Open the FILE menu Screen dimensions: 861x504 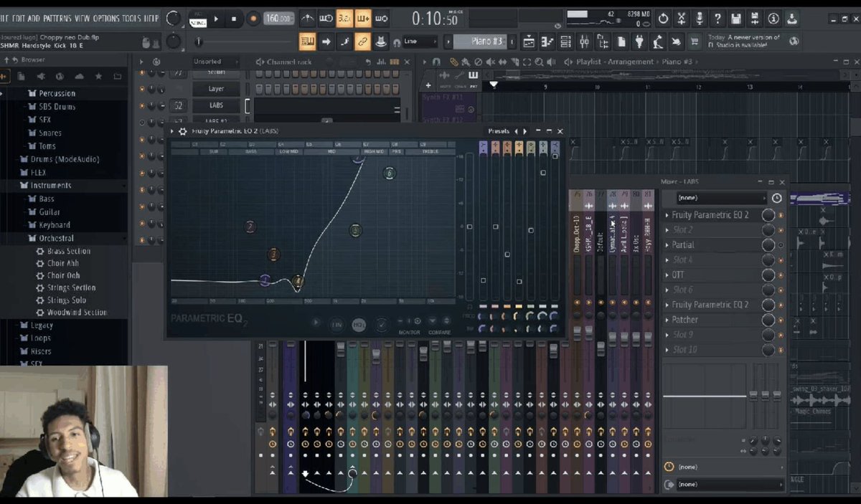tap(4, 18)
